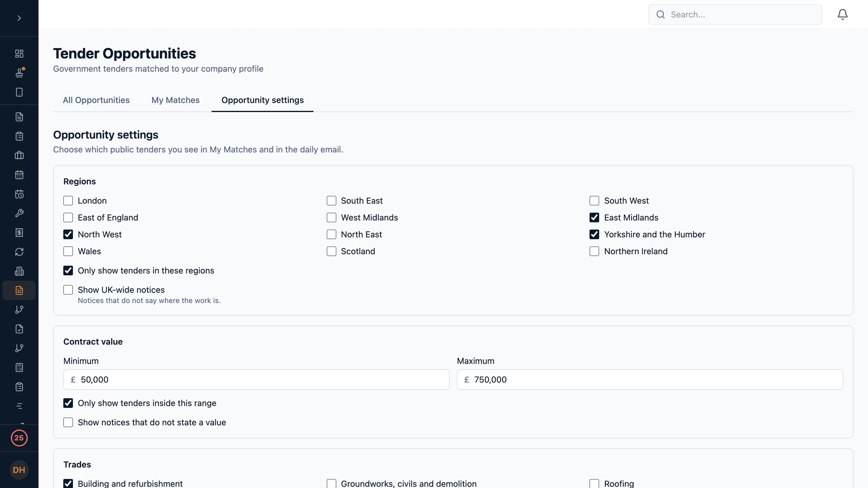Open the calendar with clock icon

coord(19,194)
